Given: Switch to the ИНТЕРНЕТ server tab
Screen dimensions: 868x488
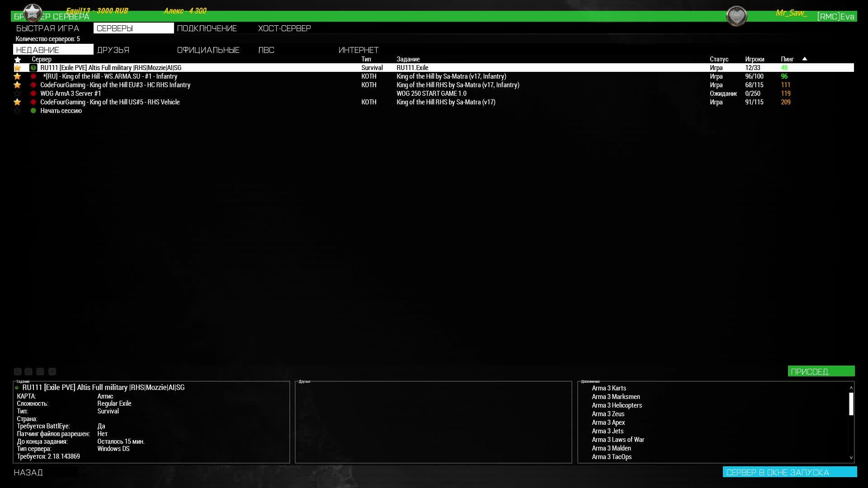Looking at the screenshot, I should [359, 50].
